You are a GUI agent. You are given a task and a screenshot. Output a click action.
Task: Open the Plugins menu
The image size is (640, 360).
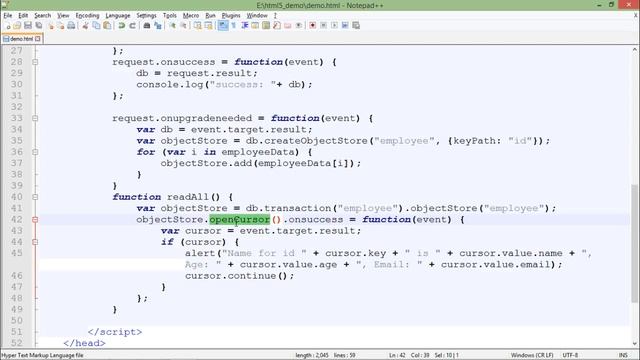(231, 16)
